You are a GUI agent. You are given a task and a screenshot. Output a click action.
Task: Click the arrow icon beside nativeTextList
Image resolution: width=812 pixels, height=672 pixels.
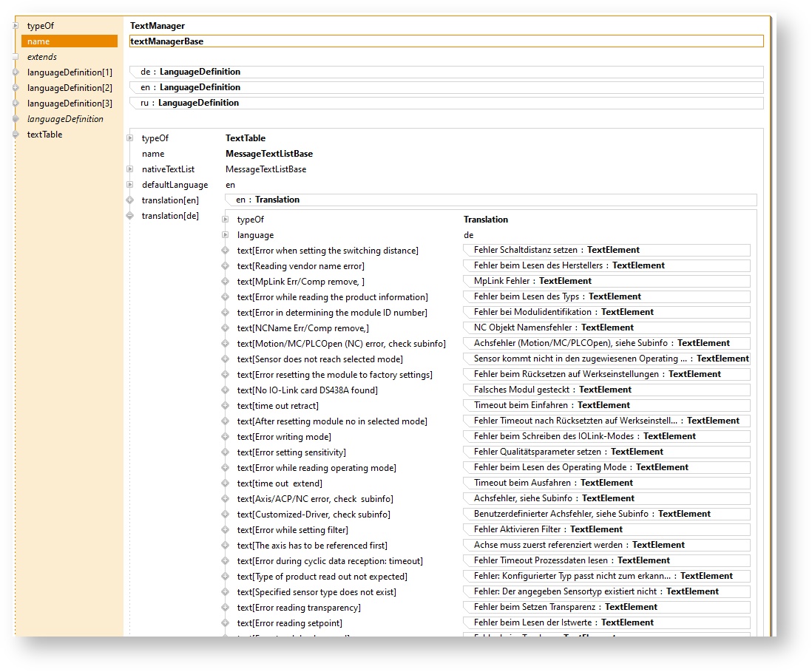point(130,169)
